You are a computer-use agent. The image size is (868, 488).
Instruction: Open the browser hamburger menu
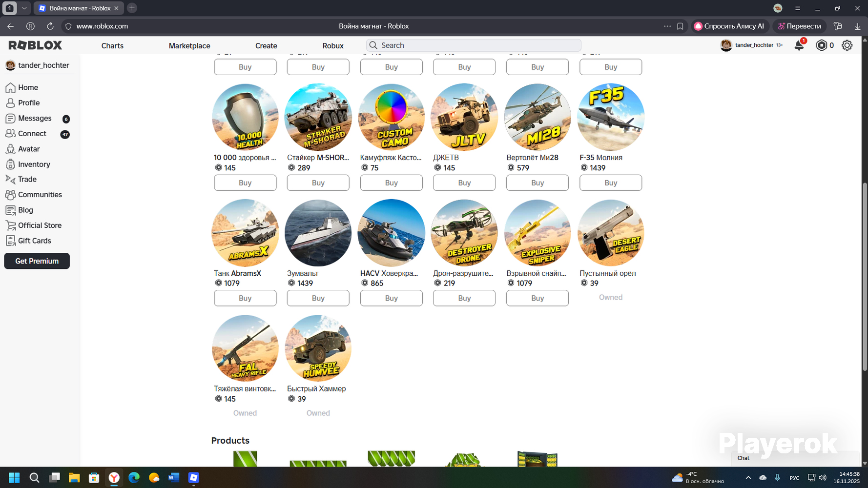click(x=798, y=8)
